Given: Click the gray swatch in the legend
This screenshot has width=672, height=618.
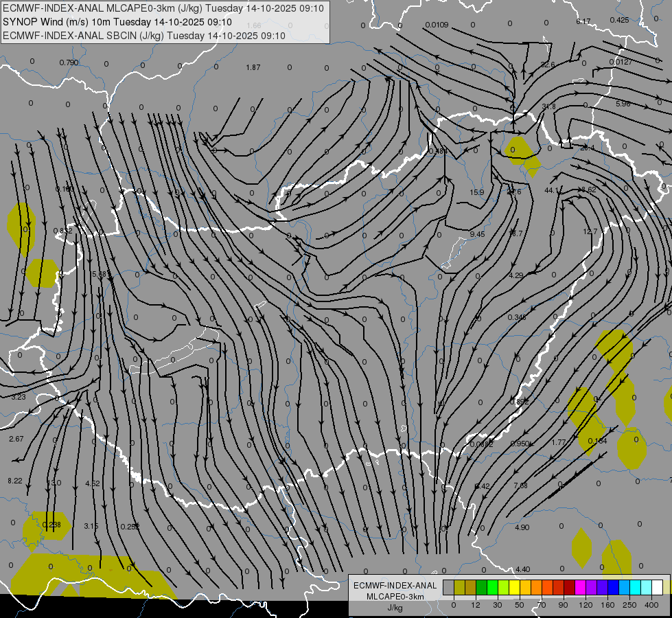Looking at the screenshot, I should 448,588.
